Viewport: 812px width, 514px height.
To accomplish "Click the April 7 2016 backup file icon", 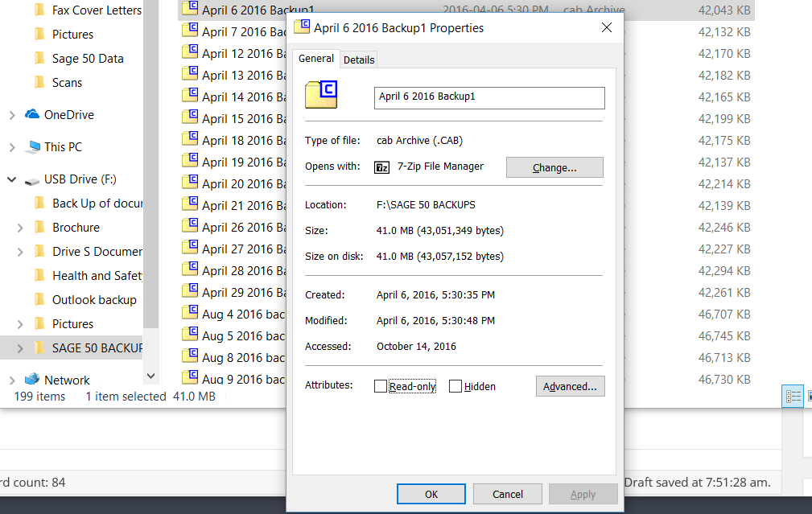I will pyautogui.click(x=190, y=30).
